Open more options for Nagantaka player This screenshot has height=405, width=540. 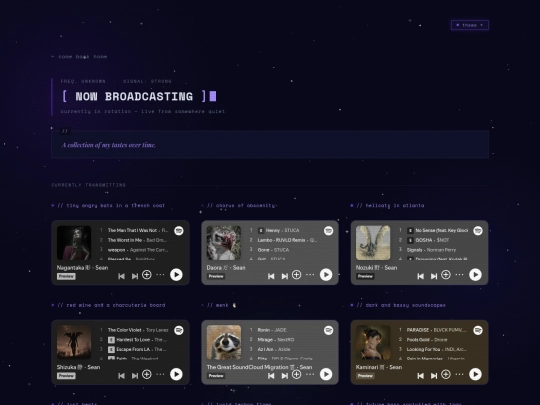pyautogui.click(x=160, y=275)
